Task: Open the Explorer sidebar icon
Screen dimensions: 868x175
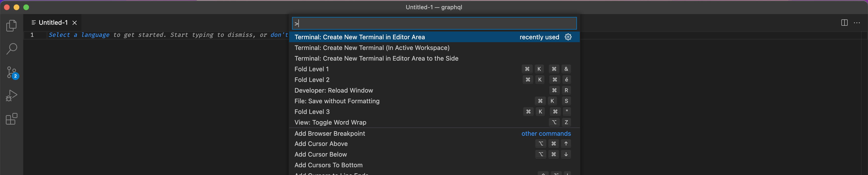Action: (11, 25)
